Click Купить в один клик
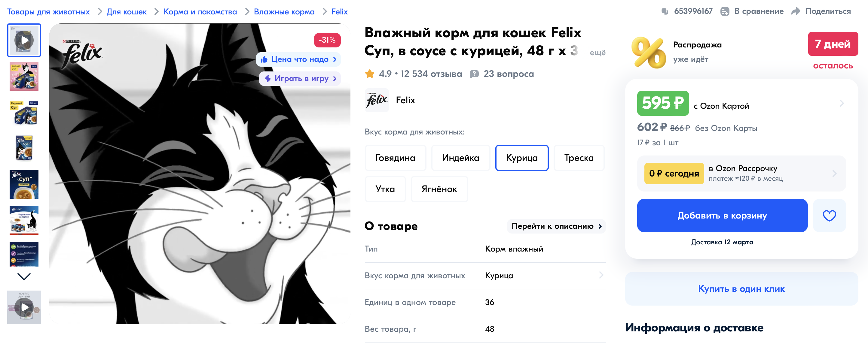 click(x=741, y=289)
